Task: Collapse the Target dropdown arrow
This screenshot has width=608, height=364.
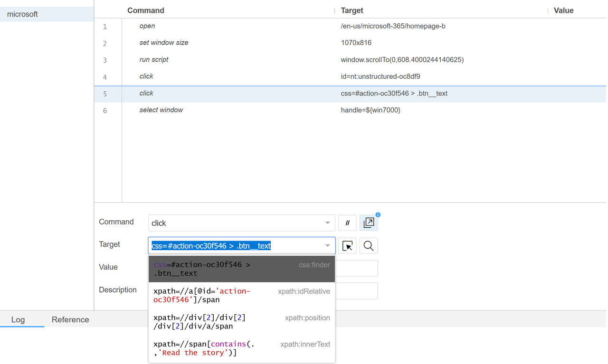Action: (327, 246)
